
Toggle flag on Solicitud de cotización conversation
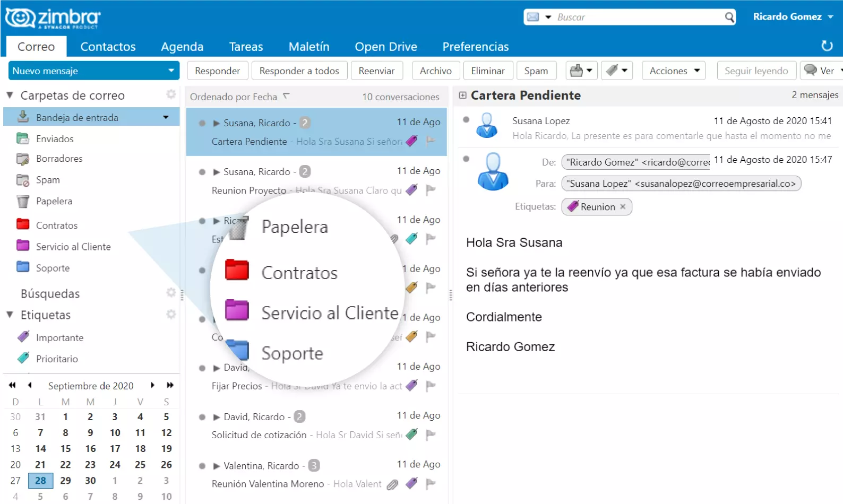tap(431, 435)
